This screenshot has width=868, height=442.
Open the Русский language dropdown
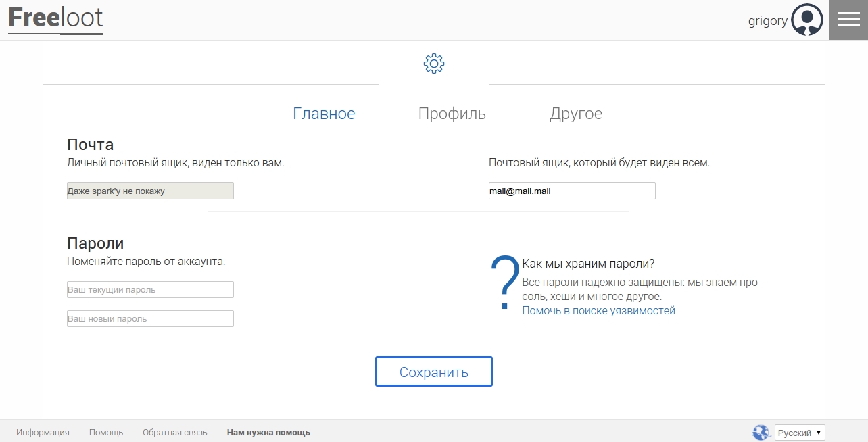(x=800, y=433)
